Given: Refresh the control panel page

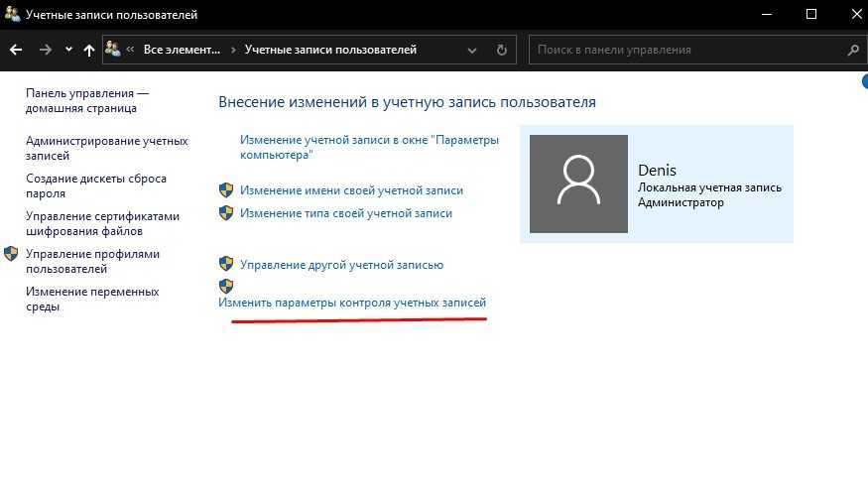Looking at the screenshot, I should pos(502,50).
